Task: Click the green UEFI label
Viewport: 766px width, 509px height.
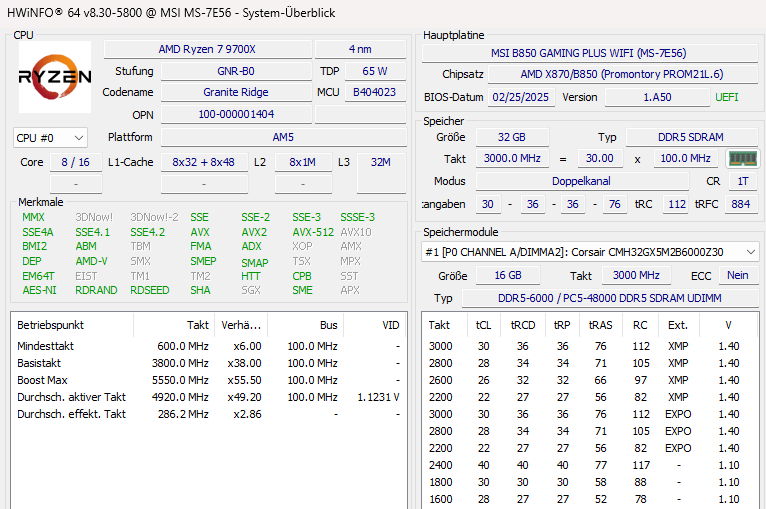Action: point(726,97)
